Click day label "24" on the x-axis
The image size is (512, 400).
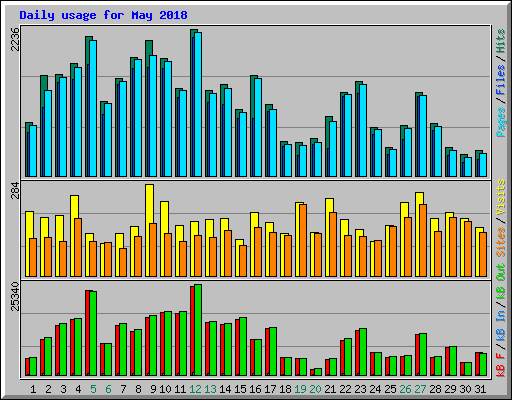[375, 389]
